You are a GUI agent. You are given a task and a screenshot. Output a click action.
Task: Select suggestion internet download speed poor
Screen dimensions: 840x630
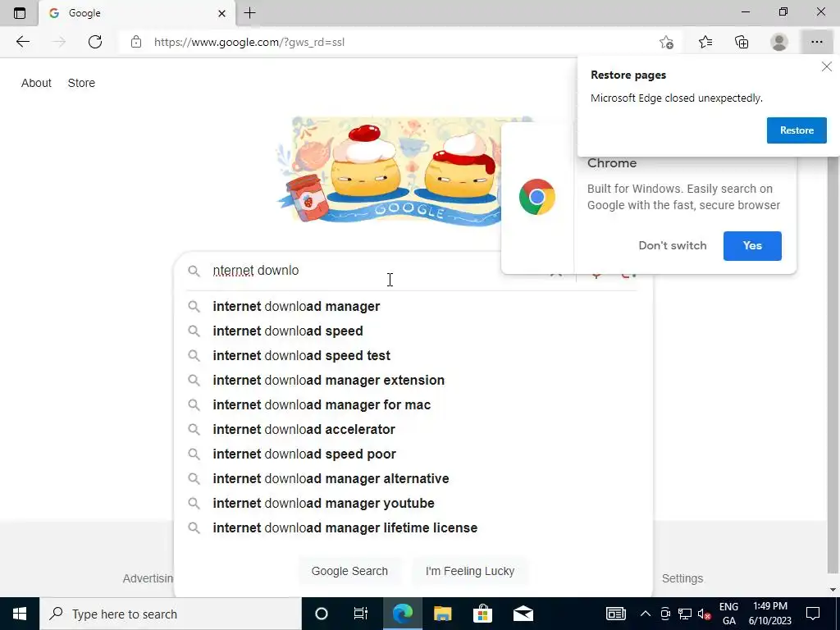point(413,454)
